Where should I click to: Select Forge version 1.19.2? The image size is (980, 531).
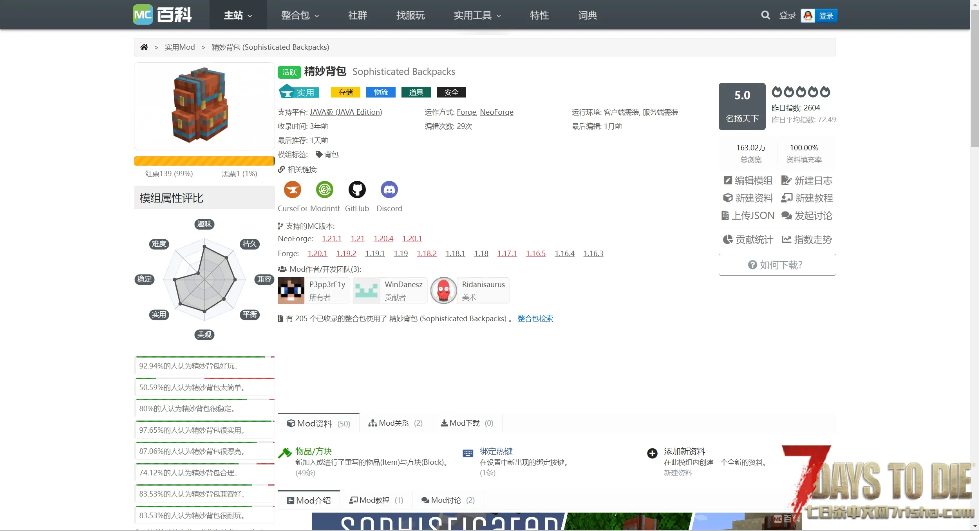pyautogui.click(x=346, y=254)
